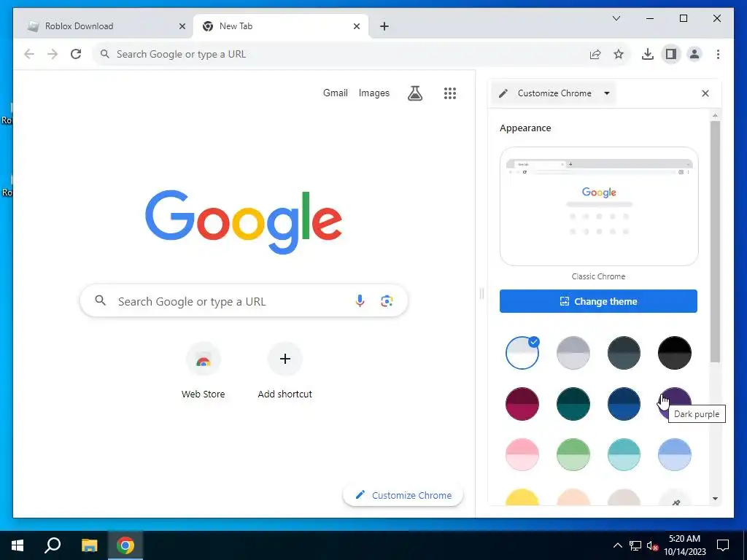Open the Images link
Screen dimensions: 747x560
click(374, 93)
